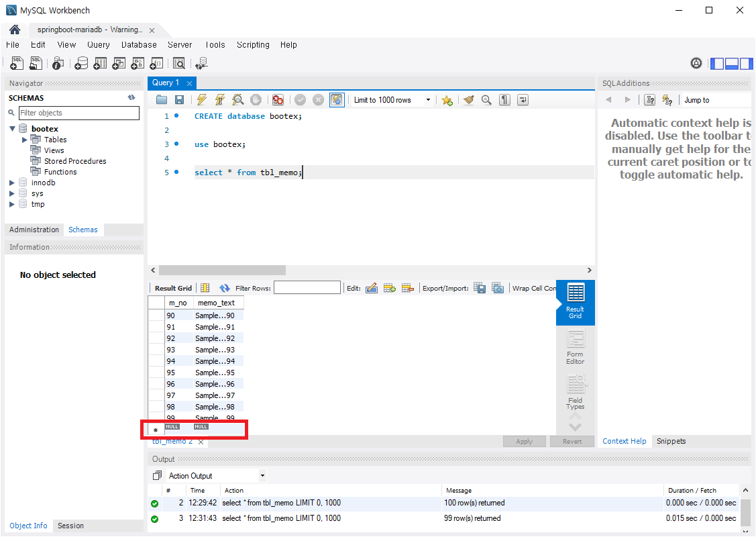Switch to Form Editor view
The image size is (756, 537).
575,348
